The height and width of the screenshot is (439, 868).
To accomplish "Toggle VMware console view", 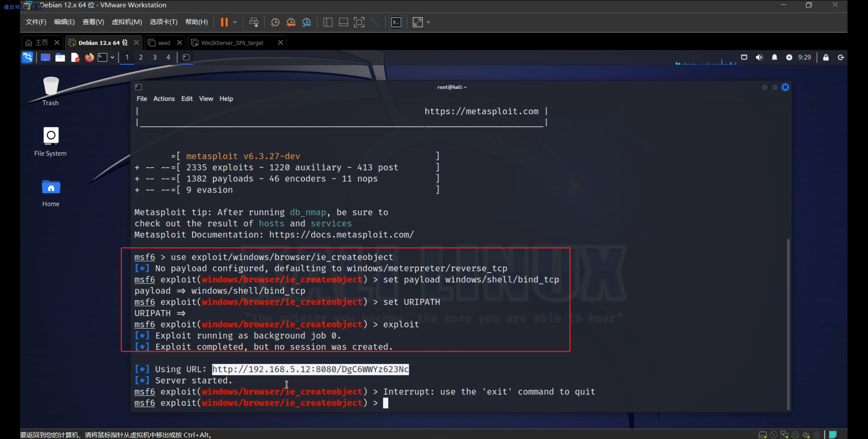I will tap(396, 22).
